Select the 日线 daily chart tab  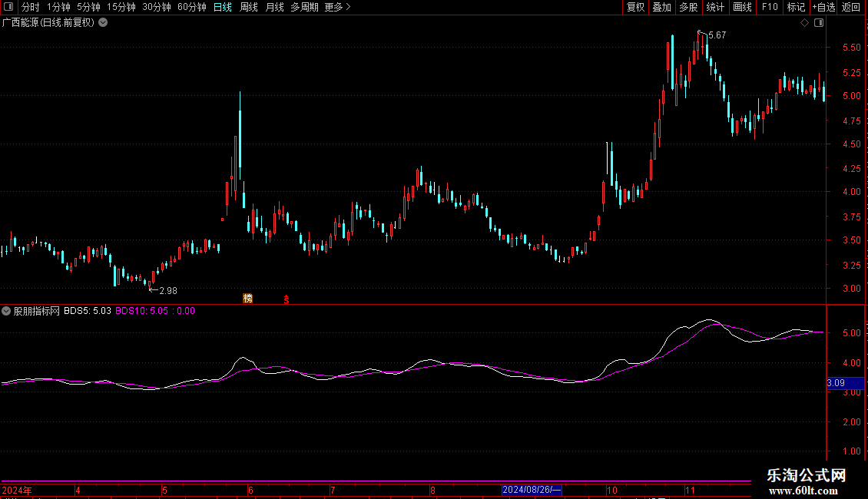click(223, 7)
